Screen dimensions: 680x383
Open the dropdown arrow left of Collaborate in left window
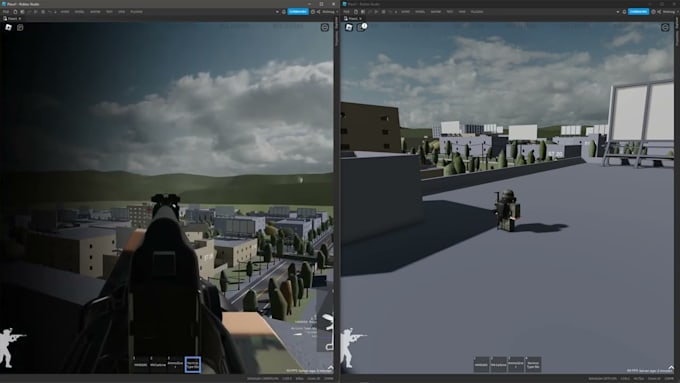coord(277,12)
